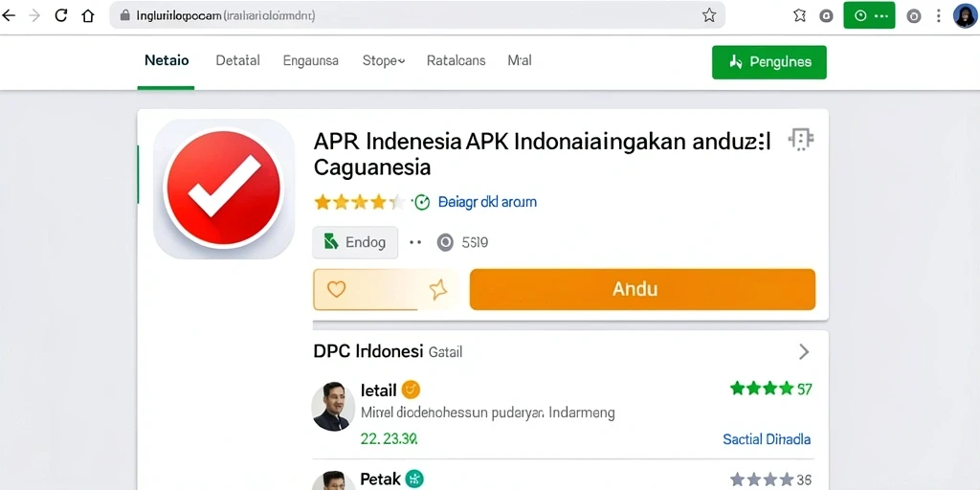This screenshot has height=490, width=980.
Task: Open the browser home page icon
Action: coord(88,15)
